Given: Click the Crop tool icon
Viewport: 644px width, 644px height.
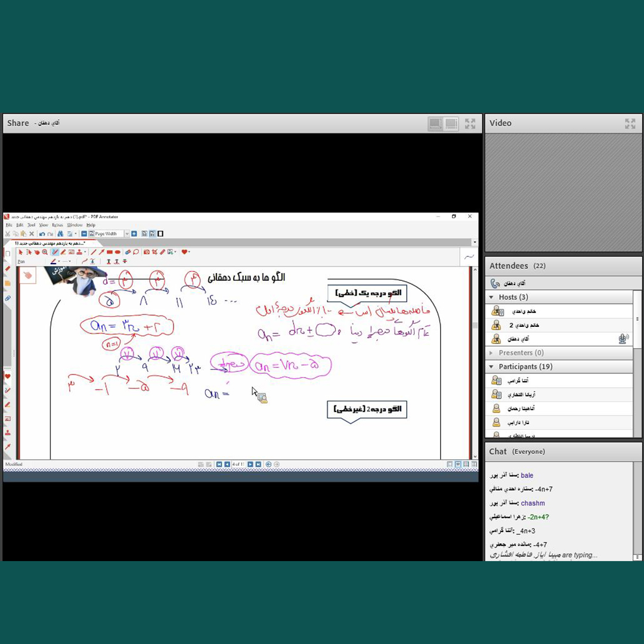Looking at the screenshot, I should (x=154, y=252).
